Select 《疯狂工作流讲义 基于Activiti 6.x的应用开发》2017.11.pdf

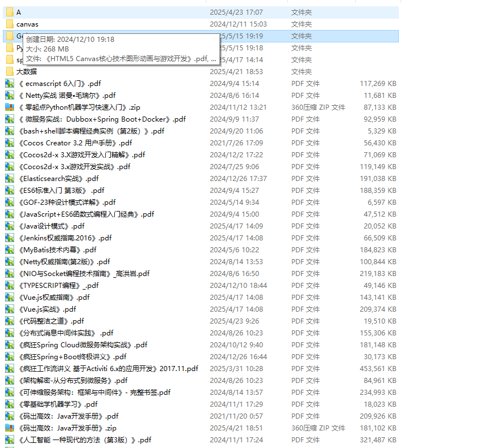pos(109,369)
